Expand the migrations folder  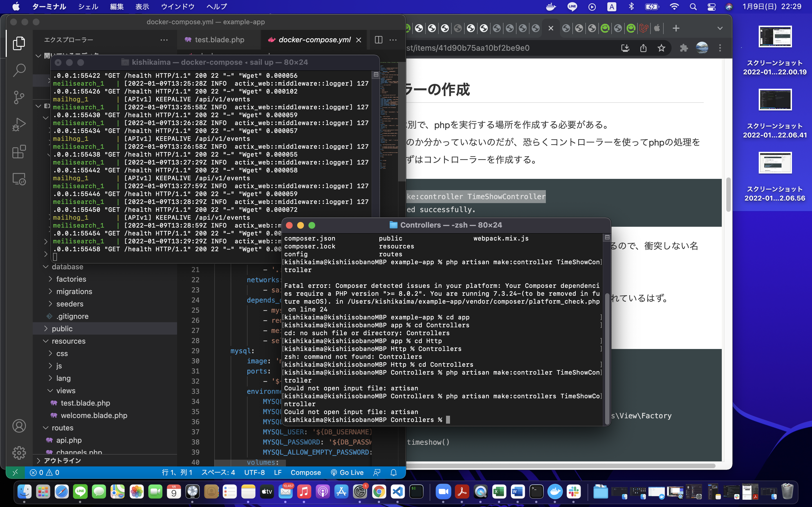pyautogui.click(x=74, y=291)
